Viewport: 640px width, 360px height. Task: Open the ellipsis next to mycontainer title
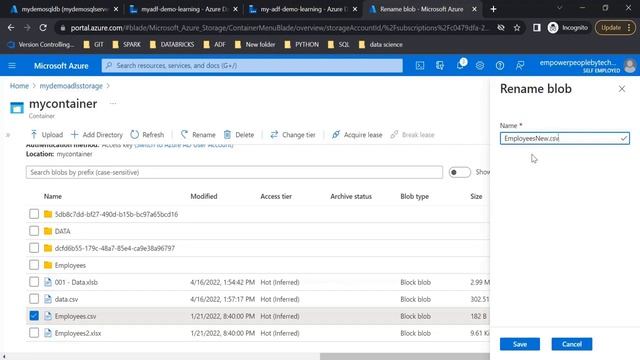(x=113, y=104)
